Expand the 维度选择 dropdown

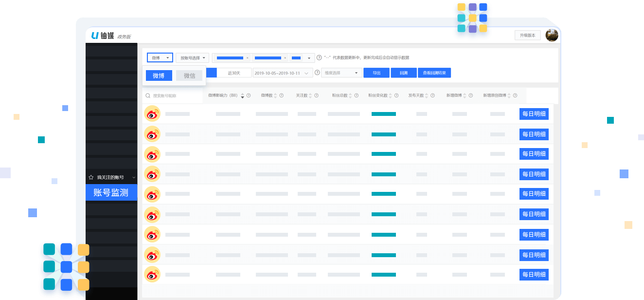(341, 73)
